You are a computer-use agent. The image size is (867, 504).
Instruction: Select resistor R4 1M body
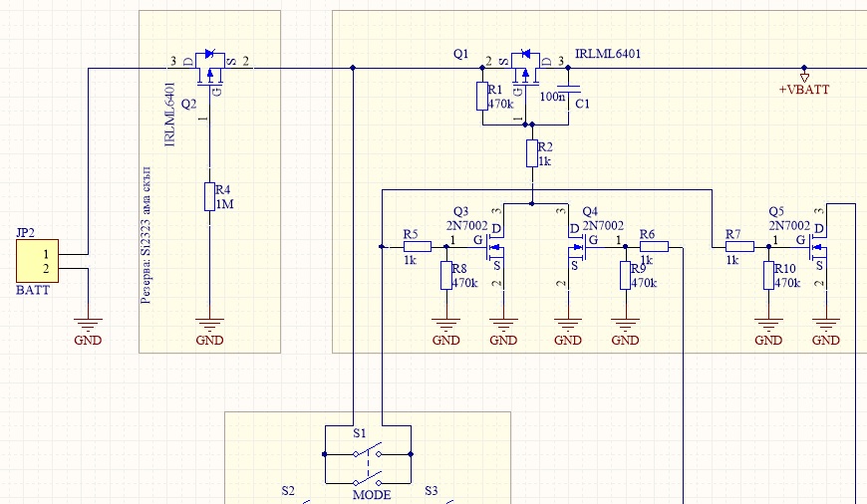coord(209,197)
